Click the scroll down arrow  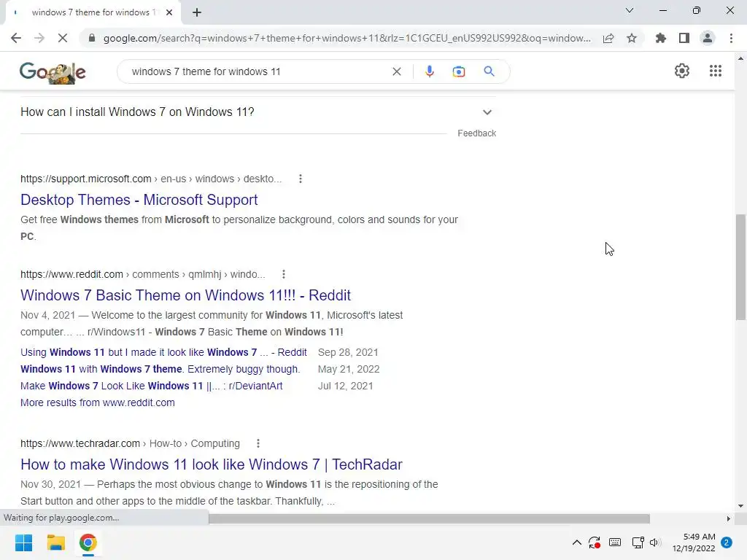[x=740, y=506]
